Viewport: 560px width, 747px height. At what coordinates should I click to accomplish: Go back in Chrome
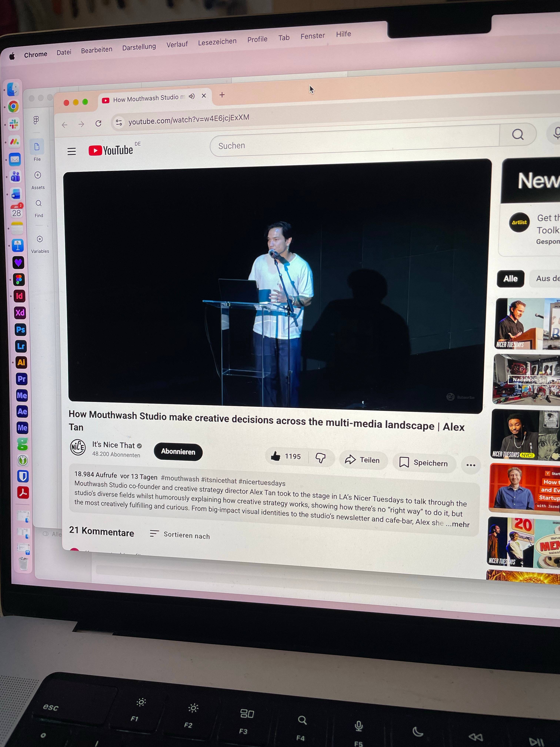[64, 125]
